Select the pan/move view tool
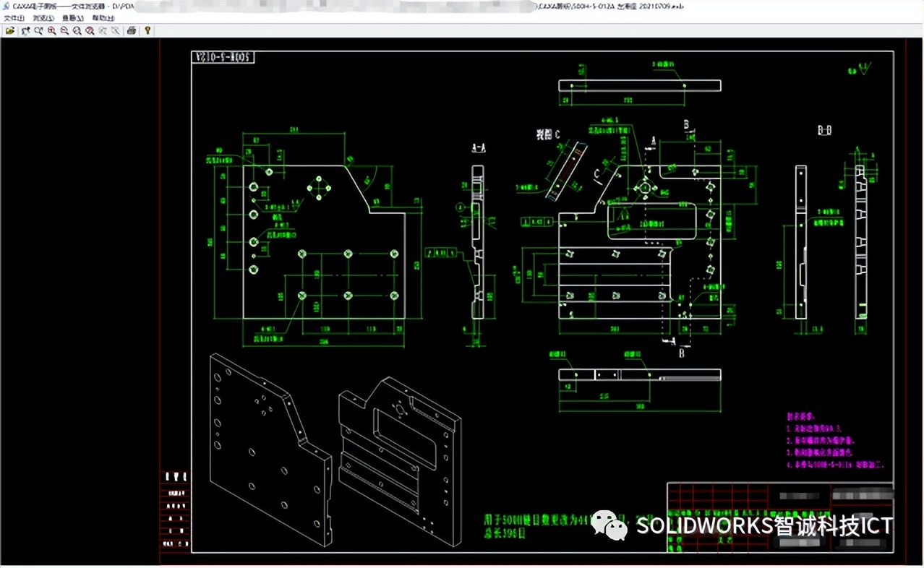 coord(25,30)
